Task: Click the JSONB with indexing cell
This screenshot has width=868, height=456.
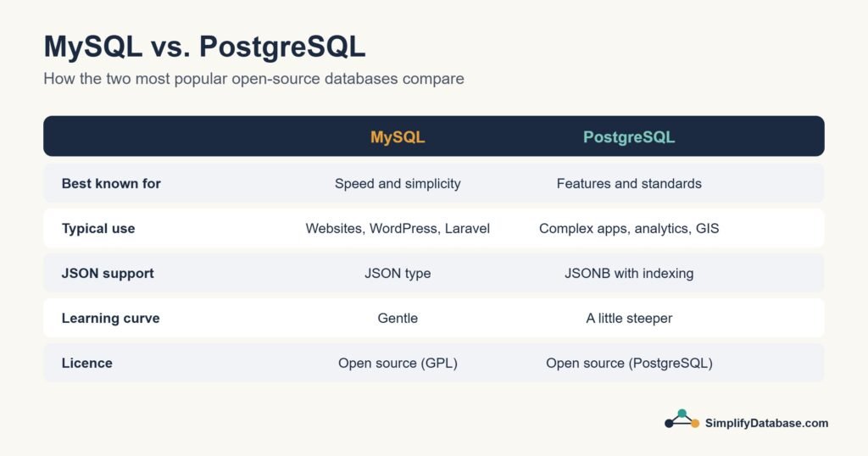Action: click(x=629, y=274)
